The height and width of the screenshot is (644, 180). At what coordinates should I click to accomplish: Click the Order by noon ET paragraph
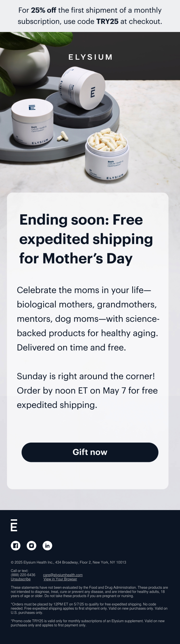point(87,390)
